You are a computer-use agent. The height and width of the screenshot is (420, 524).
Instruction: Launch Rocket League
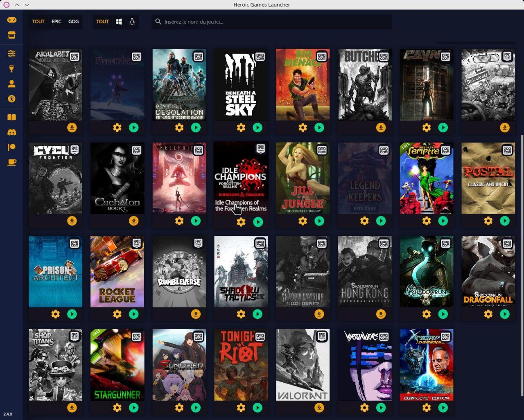[x=134, y=314]
